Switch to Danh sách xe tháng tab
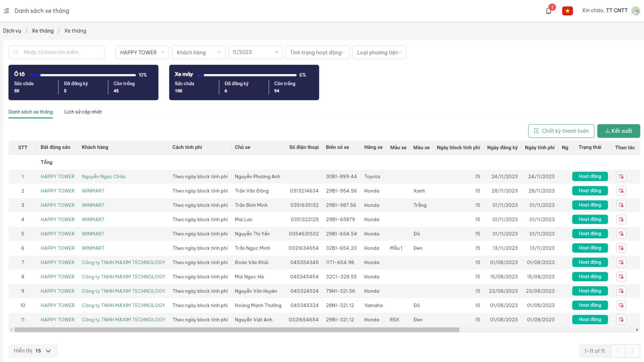This screenshot has height=362, width=644. point(31,112)
